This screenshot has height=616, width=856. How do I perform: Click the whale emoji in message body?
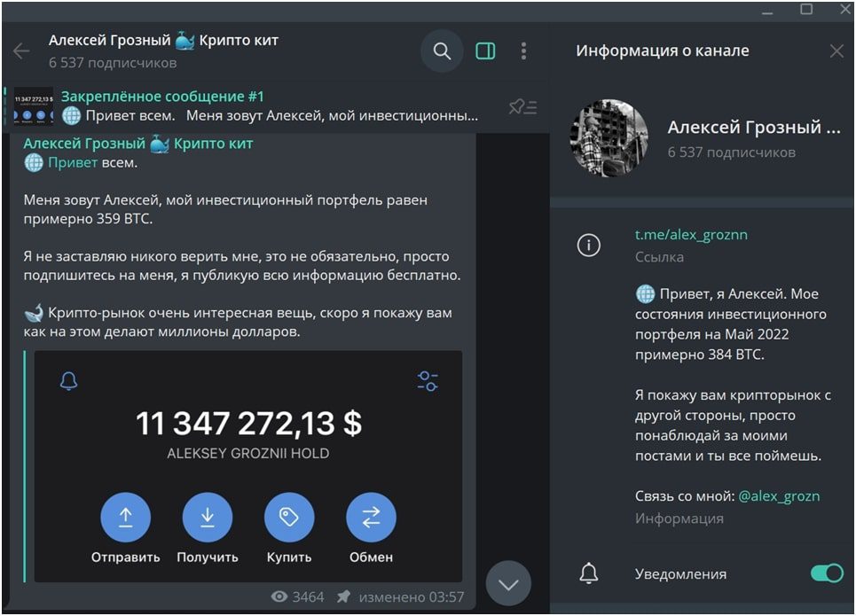click(x=34, y=313)
